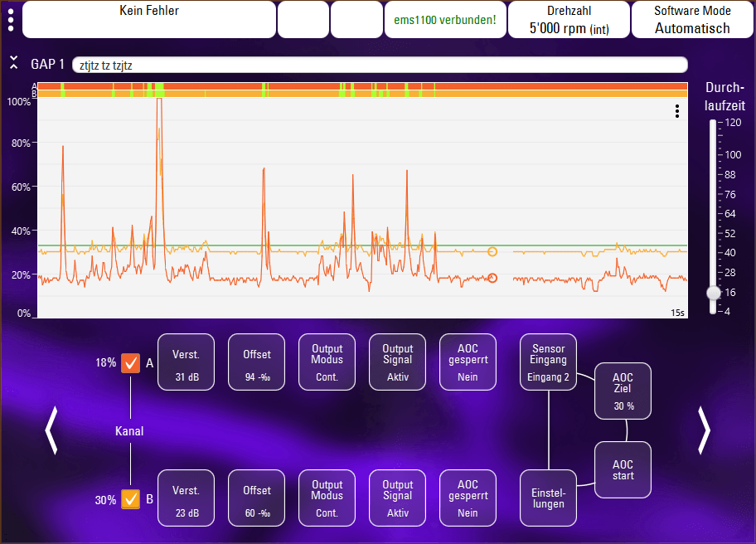Click the GAP 1 name text field
Viewport: 756px width, 544px height.
point(380,66)
